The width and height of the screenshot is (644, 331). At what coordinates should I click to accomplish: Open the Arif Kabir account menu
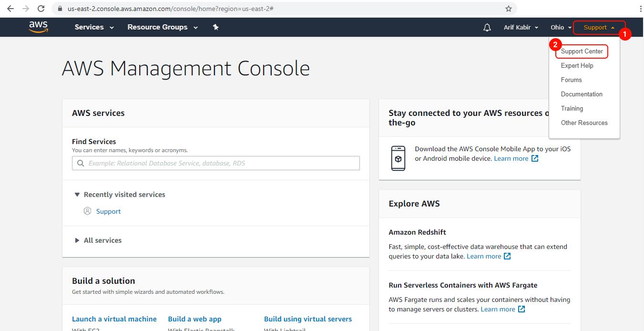tap(521, 27)
